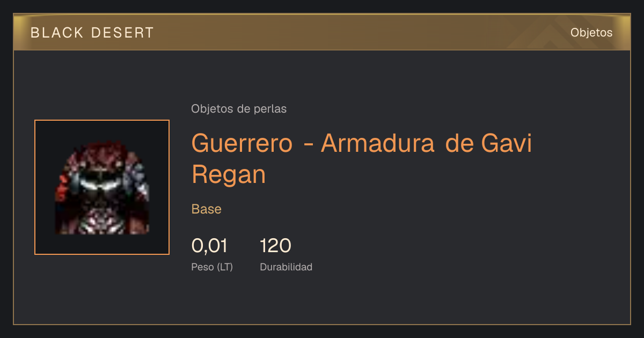This screenshot has height=338, width=644.
Task: Click the 0,01 weight value
Action: 209,246
